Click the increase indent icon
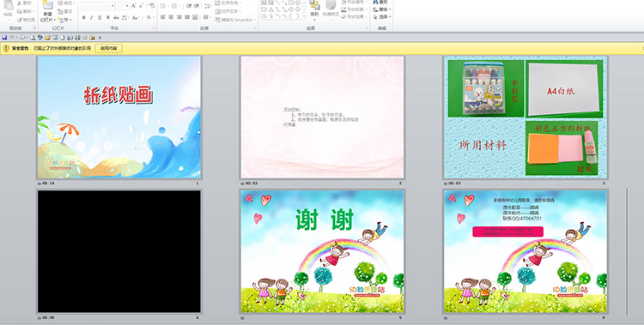644x325 pixels. [197, 6]
